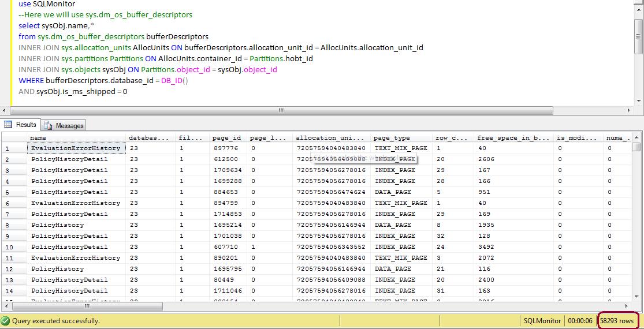Screen dimensions: 644x329
Task: Click the EvaluationErrorHistory cell in row 1
Action: coord(76,148)
